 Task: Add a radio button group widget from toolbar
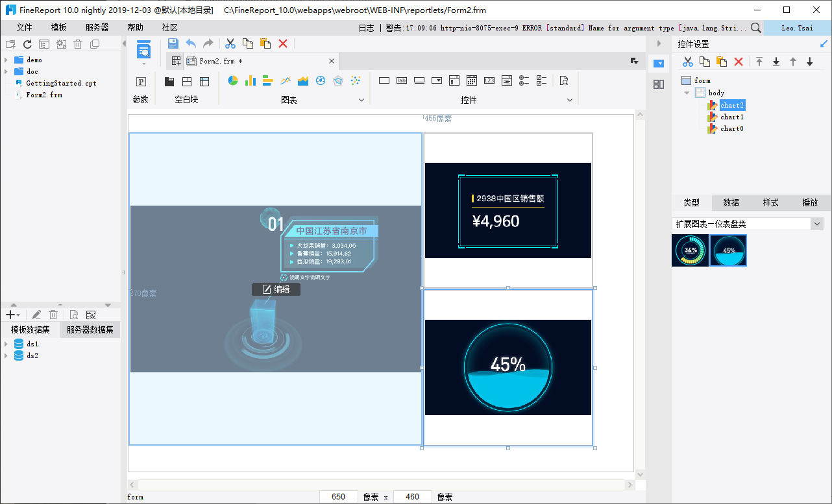(524, 81)
